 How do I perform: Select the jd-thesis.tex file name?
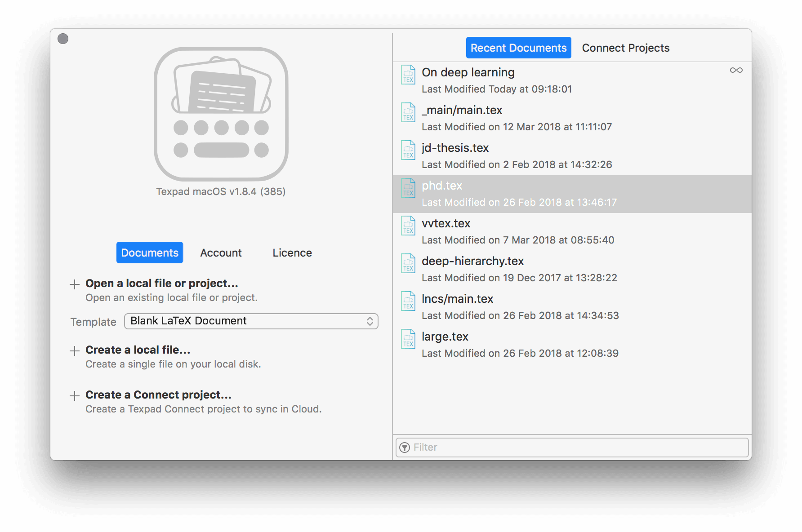point(455,148)
